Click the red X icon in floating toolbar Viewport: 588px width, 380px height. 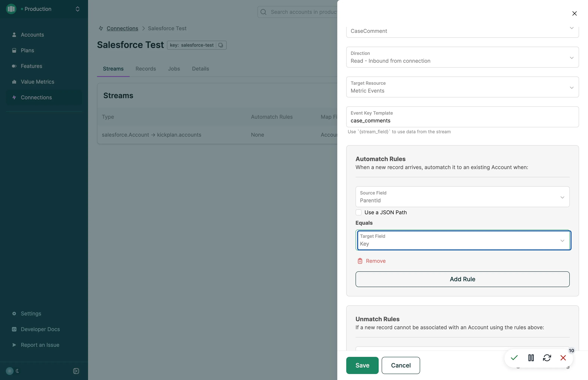pyautogui.click(x=563, y=358)
